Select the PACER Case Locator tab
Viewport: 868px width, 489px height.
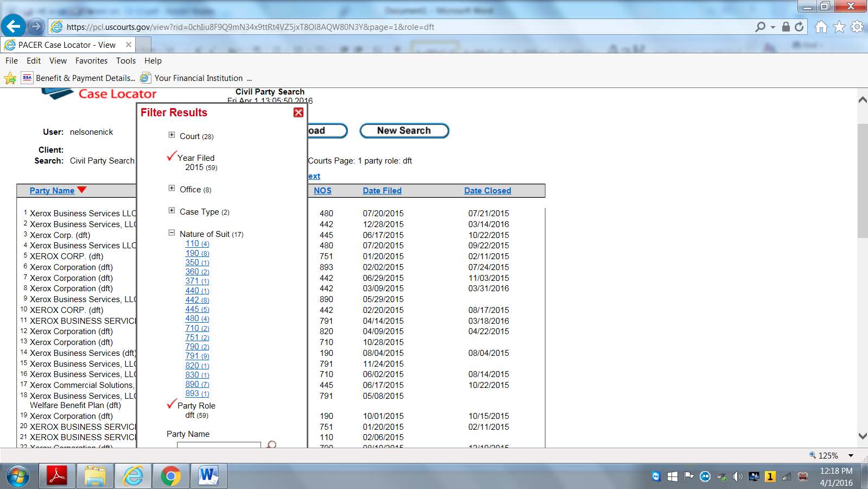click(x=67, y=45)
